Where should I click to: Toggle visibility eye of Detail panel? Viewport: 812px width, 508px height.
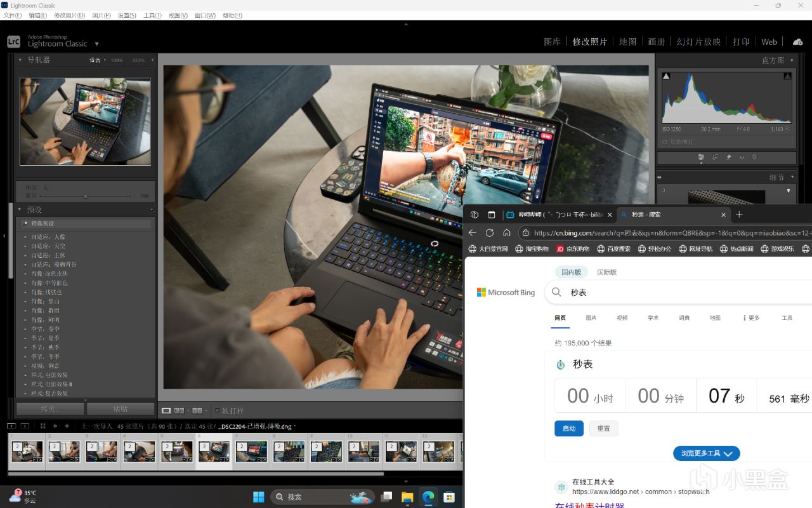coord(660,178)
